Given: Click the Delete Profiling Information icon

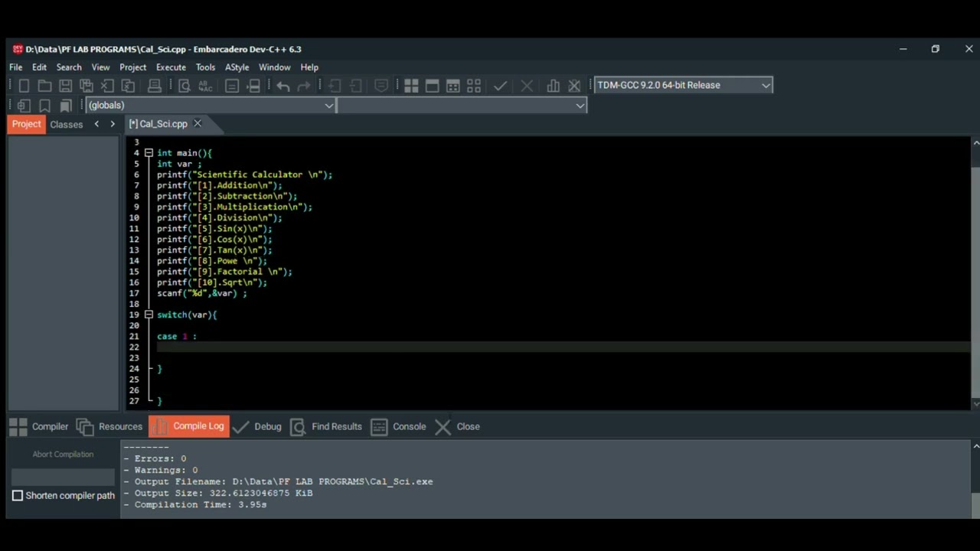Looking at the screenshot, I should click(x=574, y=86).
